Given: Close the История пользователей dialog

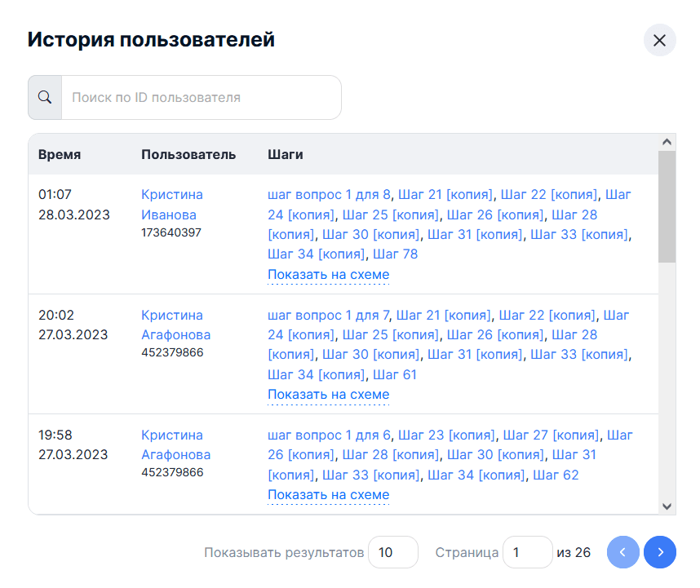Looking at the screenshot, I should tap(659, 40).
